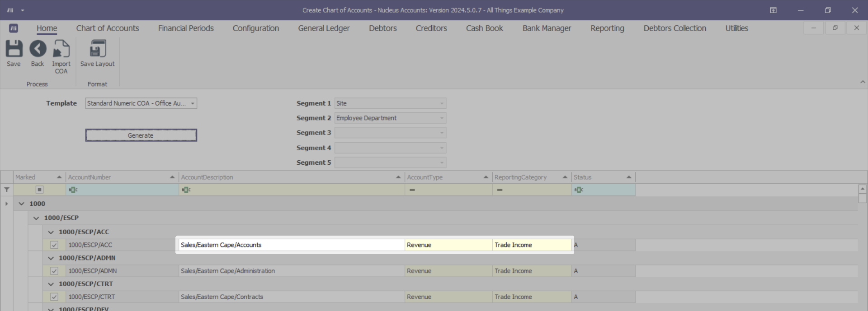The width and height of the screenshot is (868, 311).
Task: Open Segment 2 Employee Department dropdown
Action: [x=442, y=118]
